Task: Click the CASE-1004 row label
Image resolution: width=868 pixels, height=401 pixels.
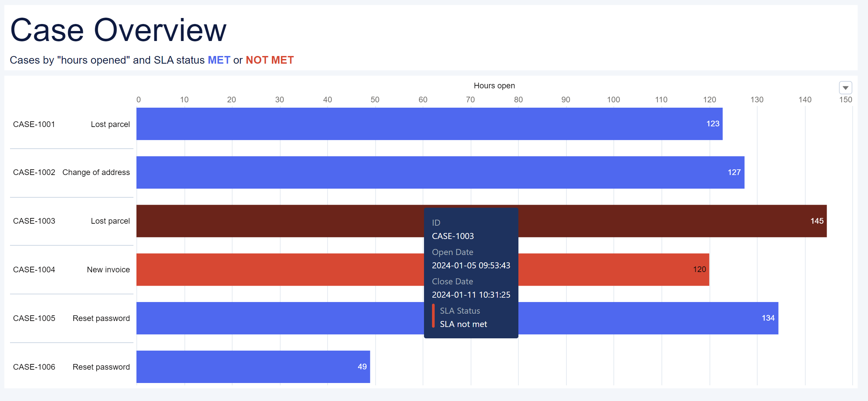Action: [x=34, y=270]
